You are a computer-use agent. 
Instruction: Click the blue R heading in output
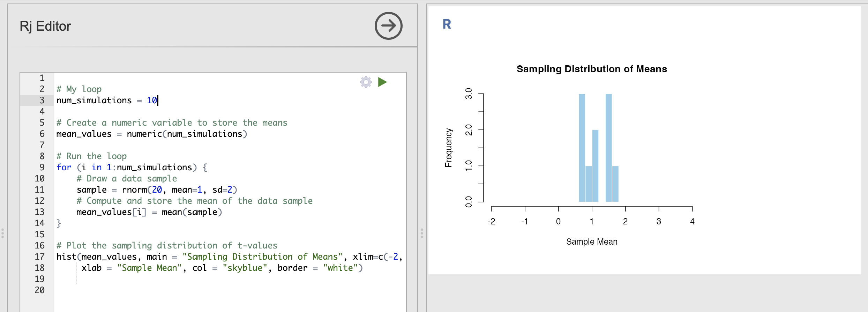447,24
